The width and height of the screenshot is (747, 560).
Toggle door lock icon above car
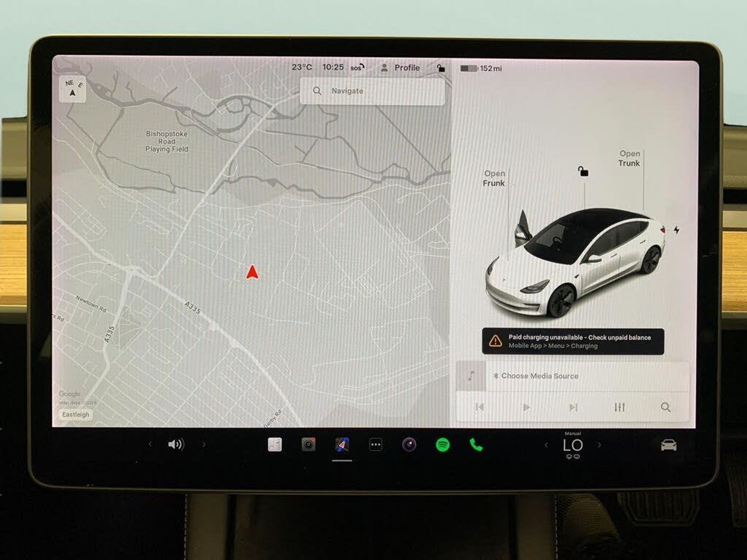click(x=584, y=171)
